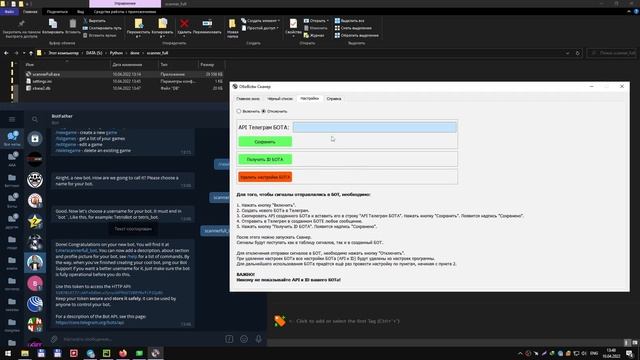This screenshot has height=360, width=640.
Task: Click the "Этот компьютер" breadcrumb in Explorer
Action: 64,53
